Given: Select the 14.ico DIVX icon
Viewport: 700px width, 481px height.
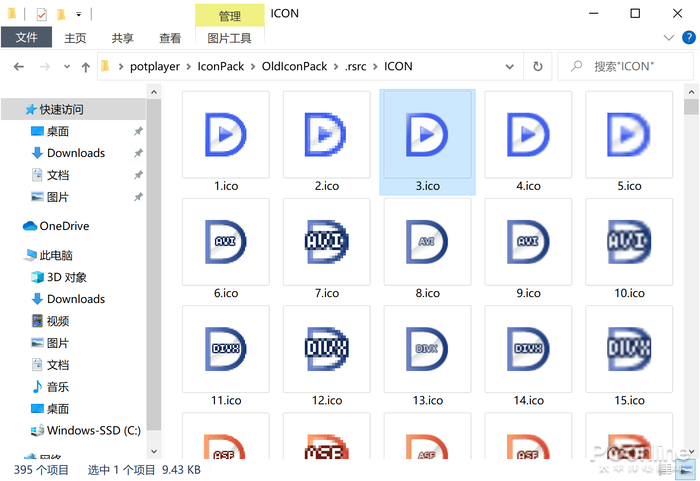Looking at the screenshot, I should tap(528, 349).
